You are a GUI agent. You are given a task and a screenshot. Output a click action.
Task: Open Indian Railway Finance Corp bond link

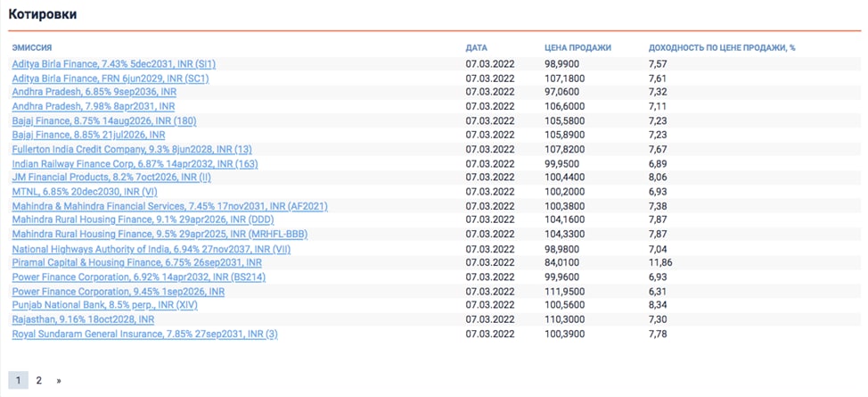(135, 163)
